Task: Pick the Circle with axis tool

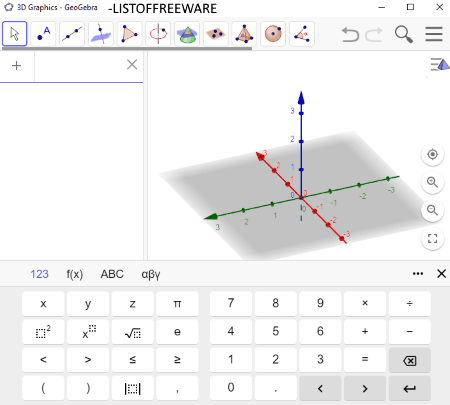Action: pos(158,34)
